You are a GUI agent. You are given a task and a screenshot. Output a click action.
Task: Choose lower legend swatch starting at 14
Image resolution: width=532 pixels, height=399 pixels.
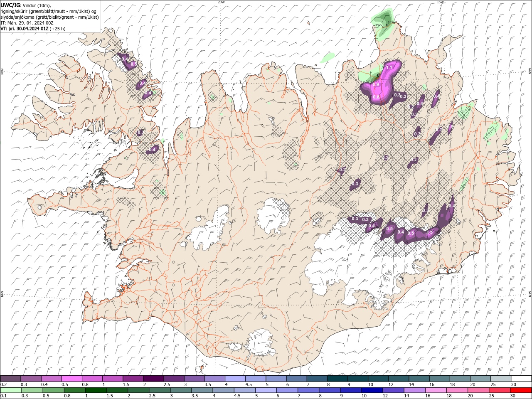coord(414,390)
